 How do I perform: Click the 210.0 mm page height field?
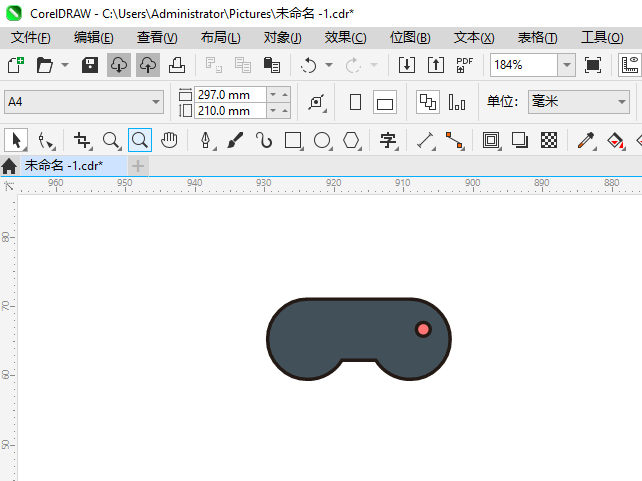pyautogui.click(x=231, y=111)
